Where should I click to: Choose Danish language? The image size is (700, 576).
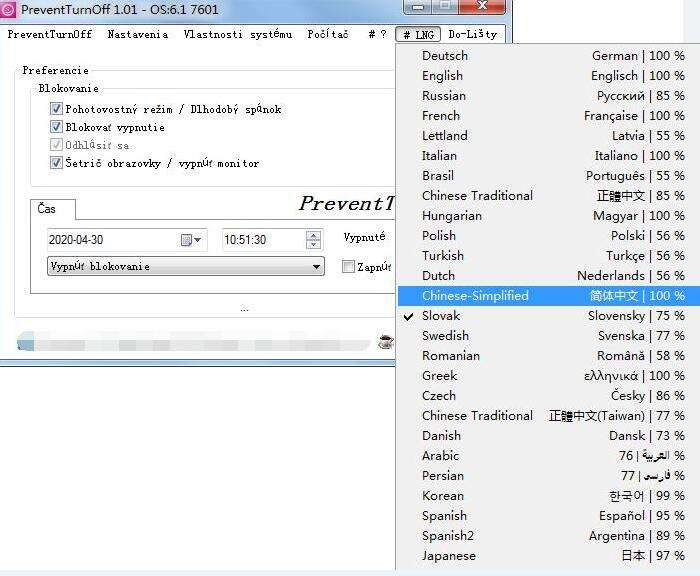coord(549,436)
